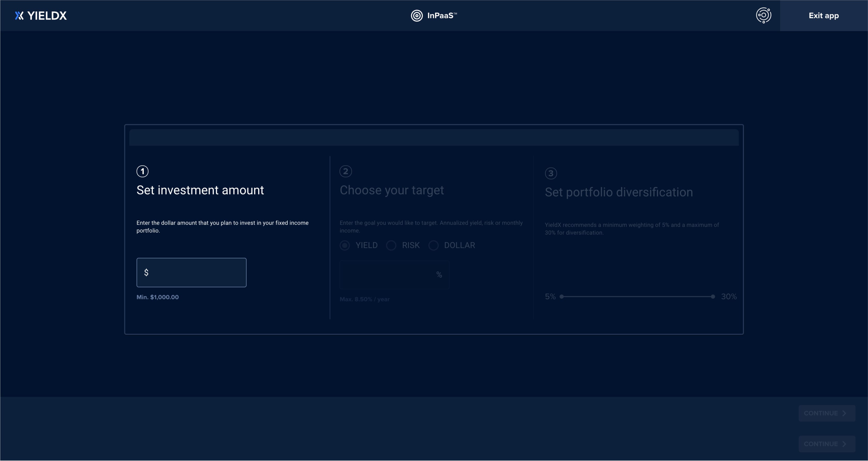Click the 5% minimum slider handle
This screenshot has height=461, width=868.
(x=561, y=296)
